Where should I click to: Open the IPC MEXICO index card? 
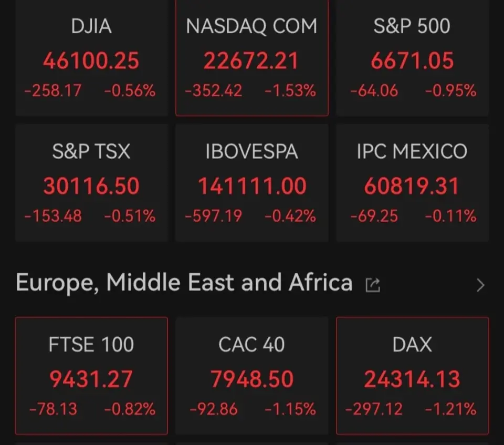412,183
